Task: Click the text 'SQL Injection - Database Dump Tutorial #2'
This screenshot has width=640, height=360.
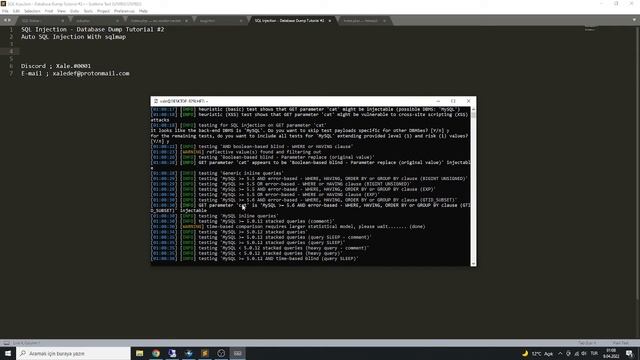Action: pos(93,29)
